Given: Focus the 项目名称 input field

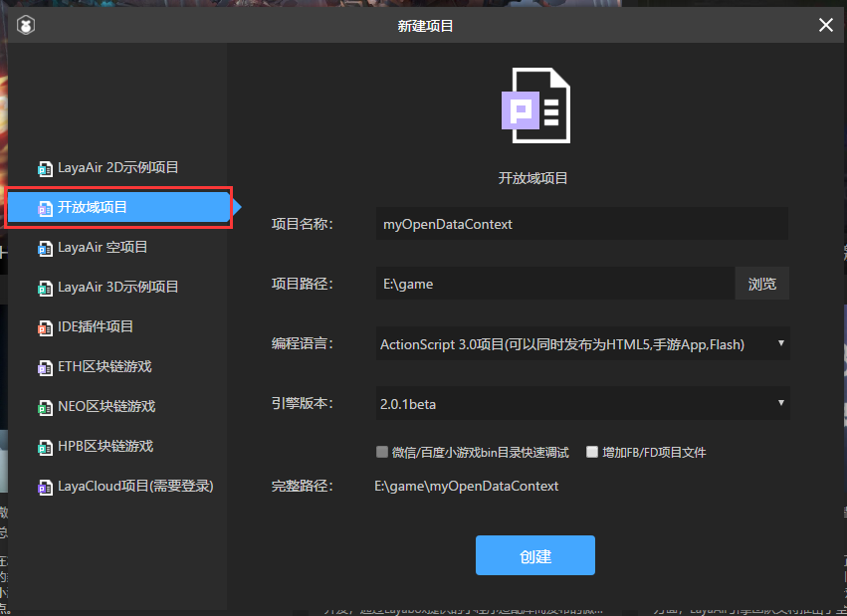Looking at the screenshot, I should click(582, 224).
